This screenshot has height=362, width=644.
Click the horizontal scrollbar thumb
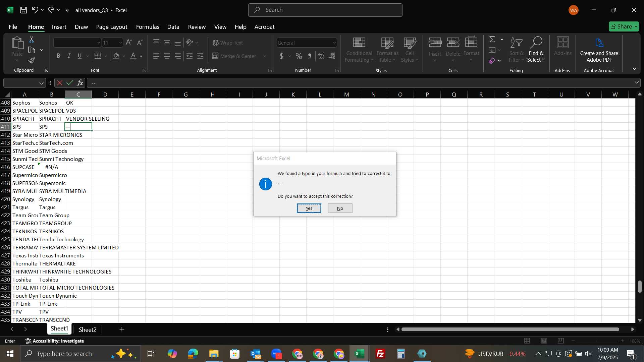click(510, 329)
